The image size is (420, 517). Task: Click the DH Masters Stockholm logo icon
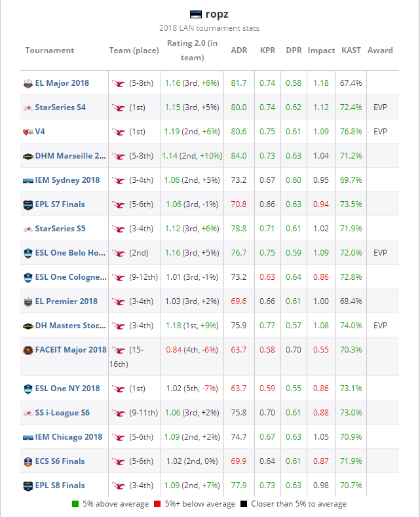click(x=28, y=326)
